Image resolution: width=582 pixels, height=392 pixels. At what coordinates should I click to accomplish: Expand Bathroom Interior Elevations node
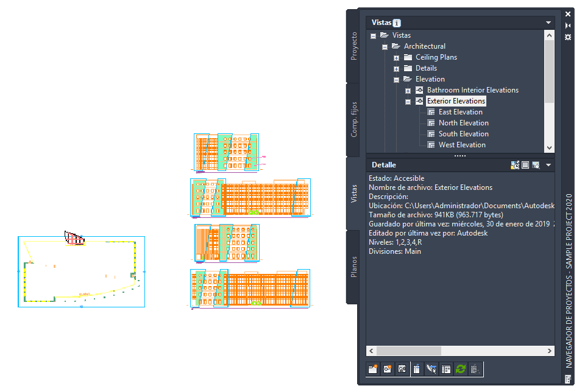point(408,91)
